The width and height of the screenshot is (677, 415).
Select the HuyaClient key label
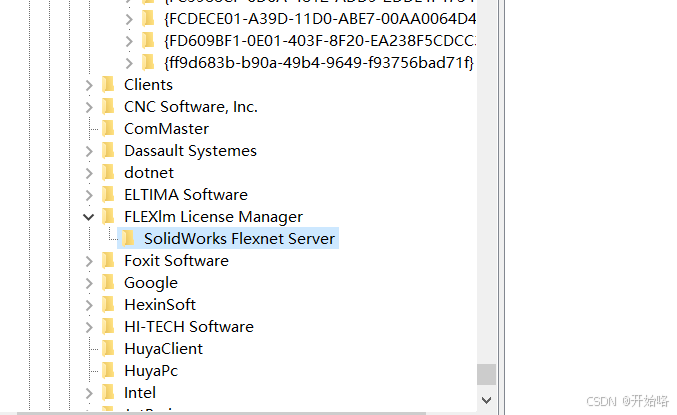[163, 349]
